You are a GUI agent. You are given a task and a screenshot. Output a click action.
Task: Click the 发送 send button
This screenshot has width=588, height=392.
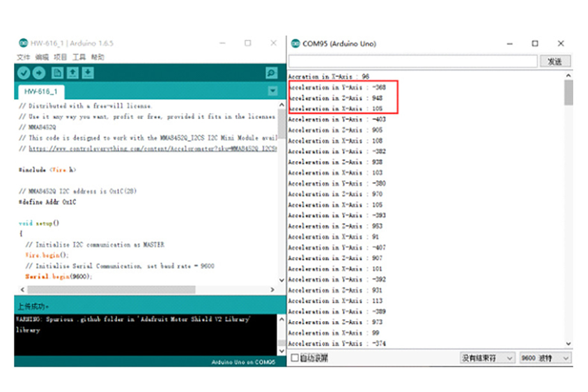tap(555, 61)
